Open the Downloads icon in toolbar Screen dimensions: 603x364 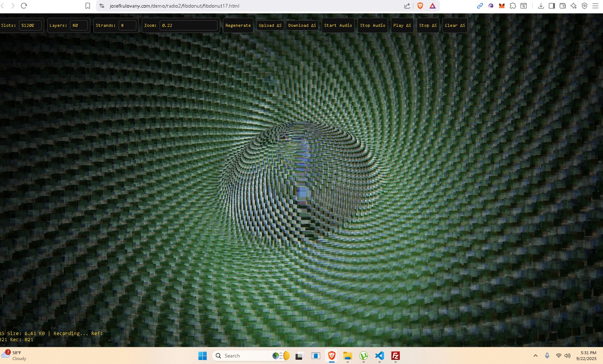point(541,6)
